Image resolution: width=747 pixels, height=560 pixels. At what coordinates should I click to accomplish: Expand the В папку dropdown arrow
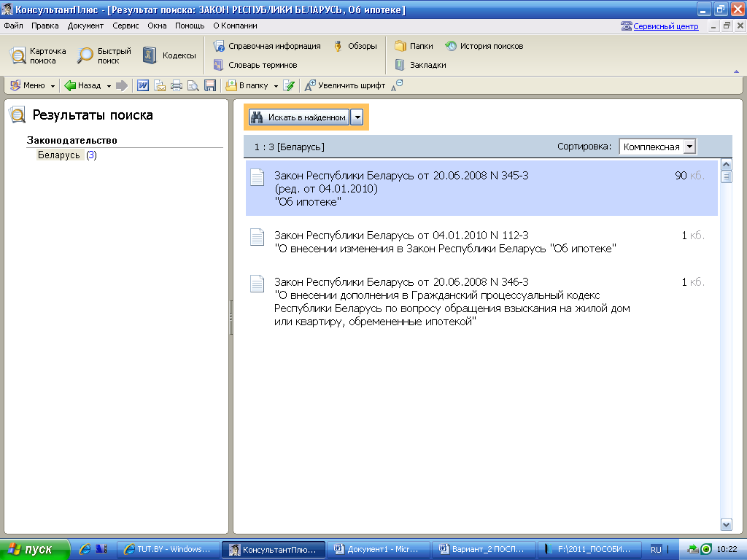point(275,86)
